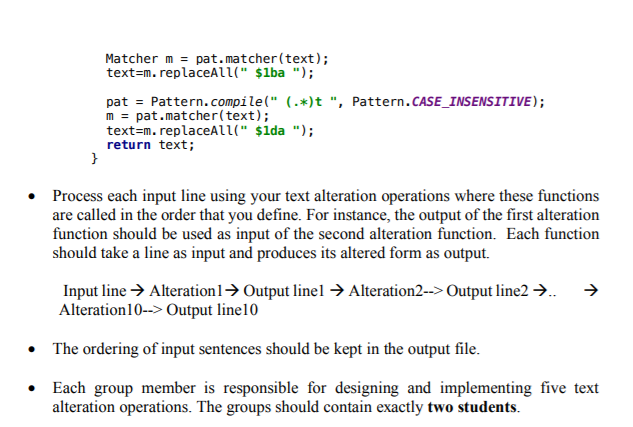
Task: Click the phrase "produces its altered form as output"
Action: click(x=373, y=253)
